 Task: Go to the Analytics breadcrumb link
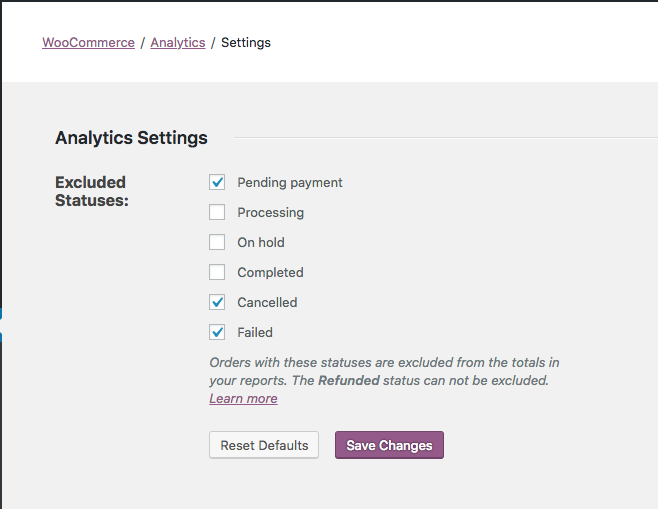pos(178,43)
